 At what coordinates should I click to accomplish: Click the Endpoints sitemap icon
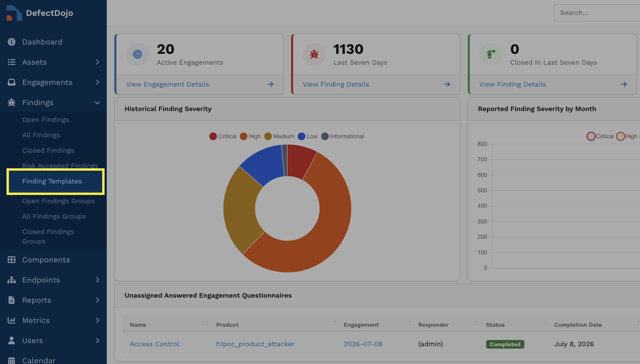tap(12, 280)
